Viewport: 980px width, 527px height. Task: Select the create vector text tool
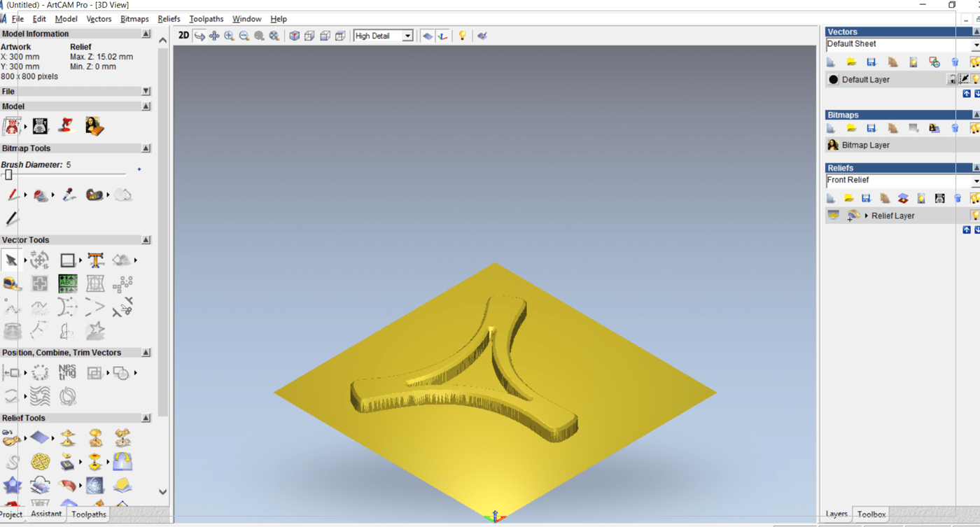96,260
